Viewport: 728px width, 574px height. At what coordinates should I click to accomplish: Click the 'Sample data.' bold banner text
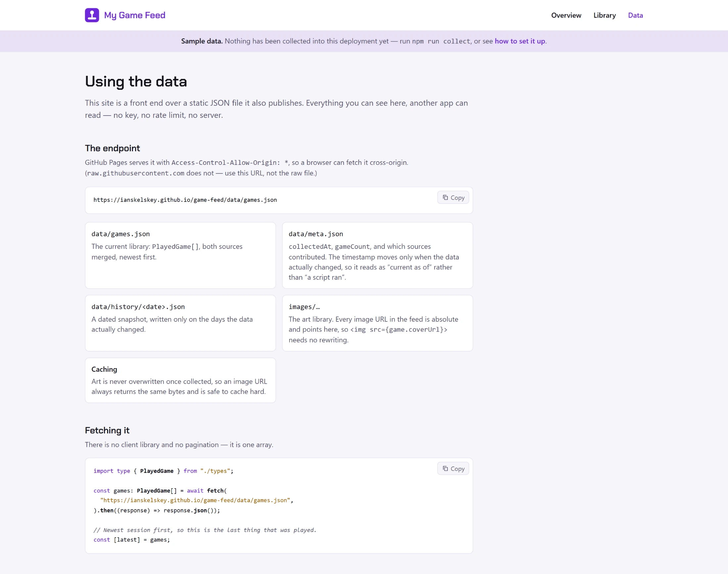coord(202,41)
